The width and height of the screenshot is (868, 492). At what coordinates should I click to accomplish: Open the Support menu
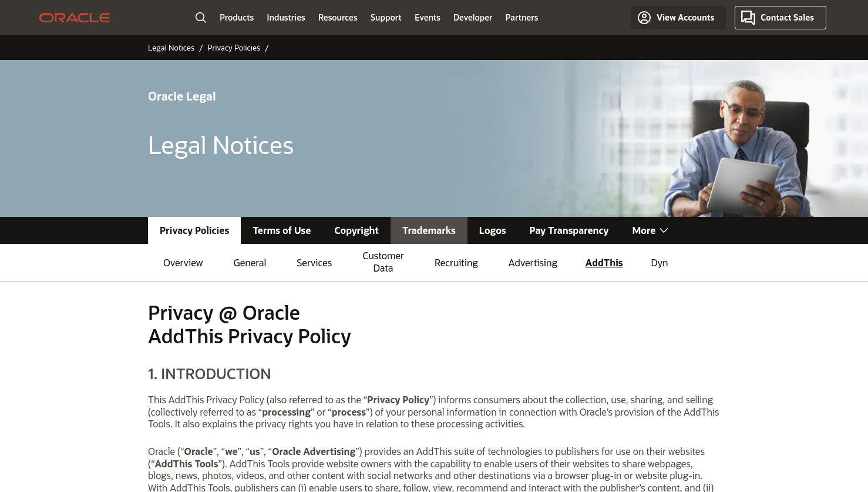click(x=386, y=18)
